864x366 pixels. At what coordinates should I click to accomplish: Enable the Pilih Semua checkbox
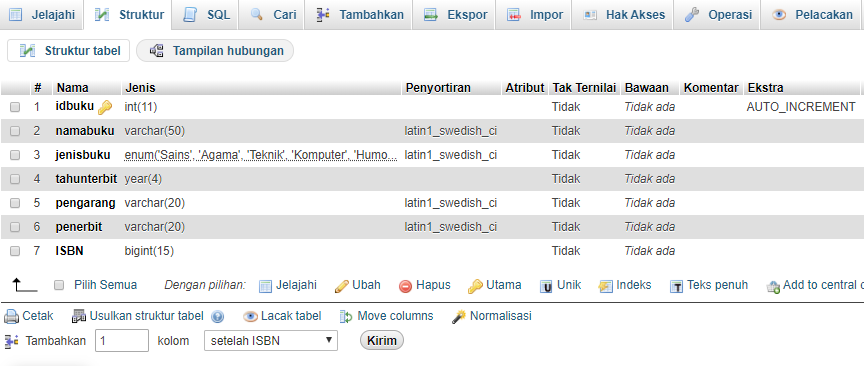pos(59,285)
